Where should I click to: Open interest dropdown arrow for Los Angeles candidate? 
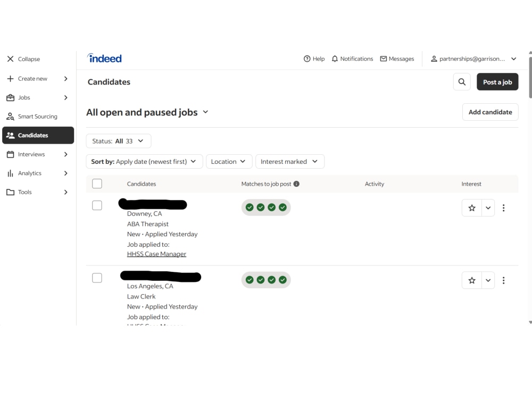(488, 280)
